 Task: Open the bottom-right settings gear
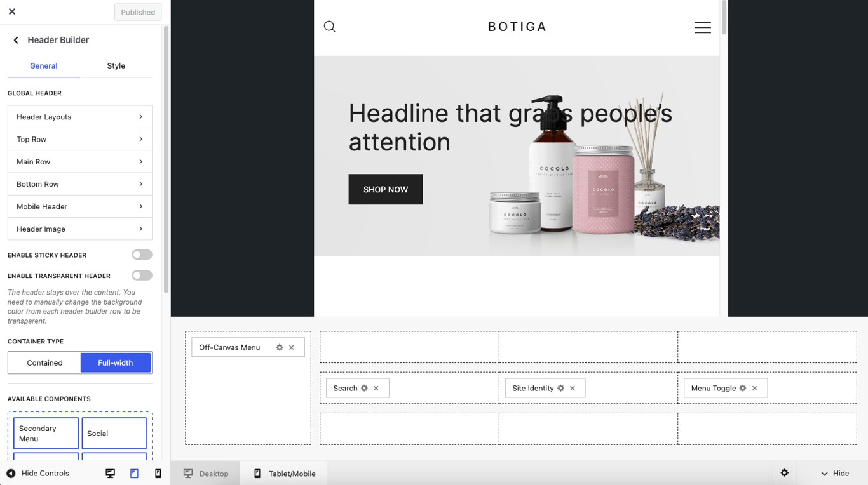pyautogui.click(x=785, y=473)
